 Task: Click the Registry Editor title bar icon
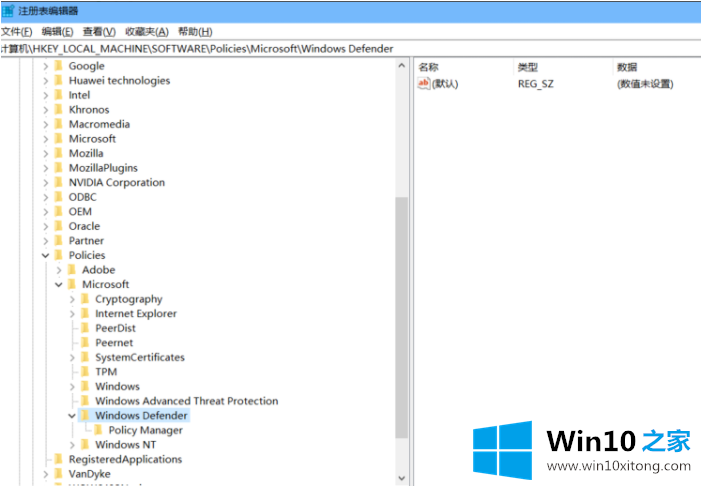click(x=8, y=10)
